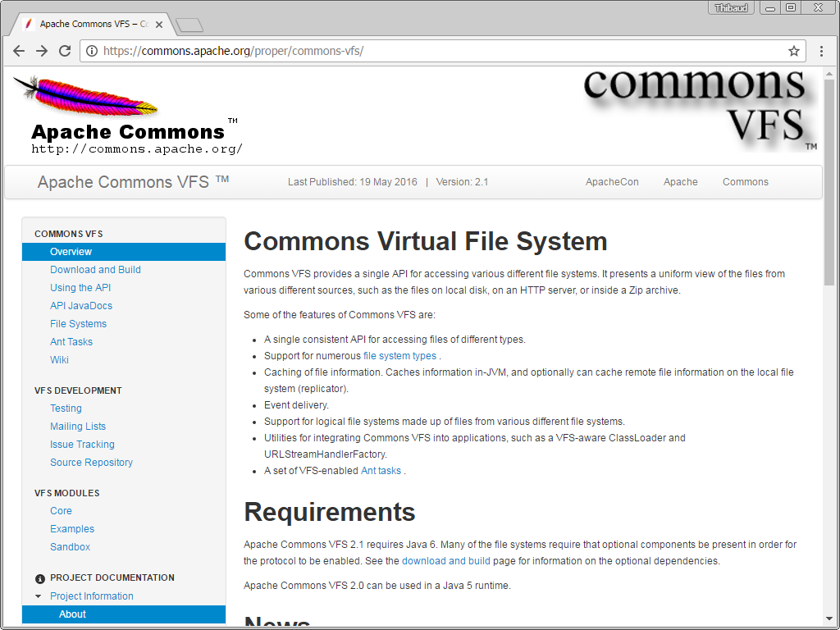
Task: Collapse the Project Information section
Action: click(x=39, y=596)
